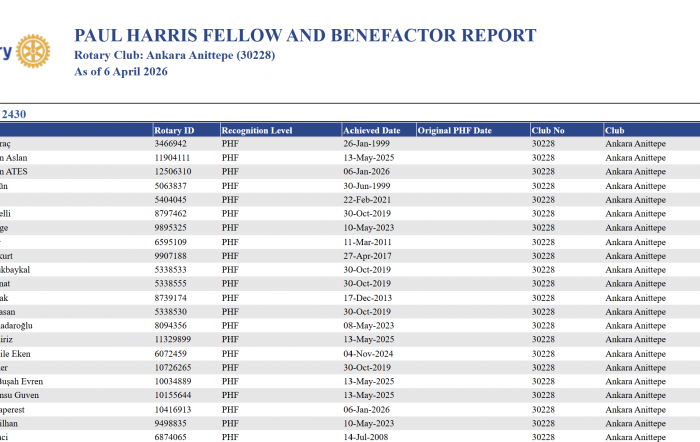Click achieved date 04-Nov-2024
The width and height of the screenshot is (700, 442).
[x=368, y=354]
